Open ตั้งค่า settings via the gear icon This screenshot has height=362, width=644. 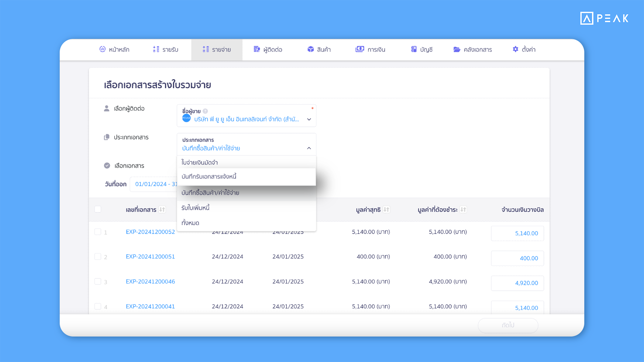coord(516,49)
